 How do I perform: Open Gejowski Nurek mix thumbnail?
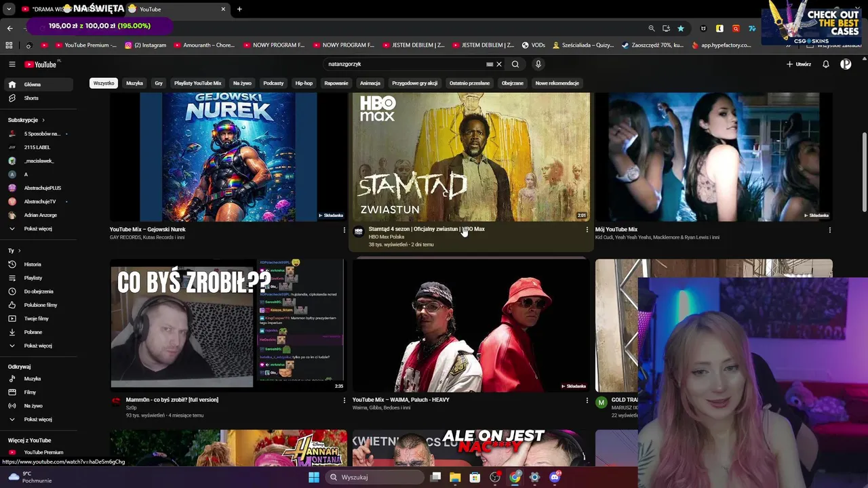coord(229,157)
